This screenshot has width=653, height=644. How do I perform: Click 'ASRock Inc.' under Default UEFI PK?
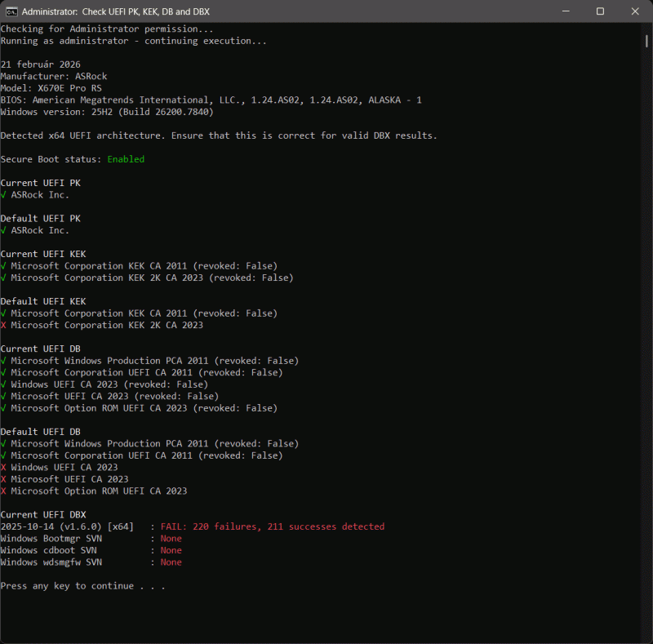pyautogui.click(x=40, y=230)
